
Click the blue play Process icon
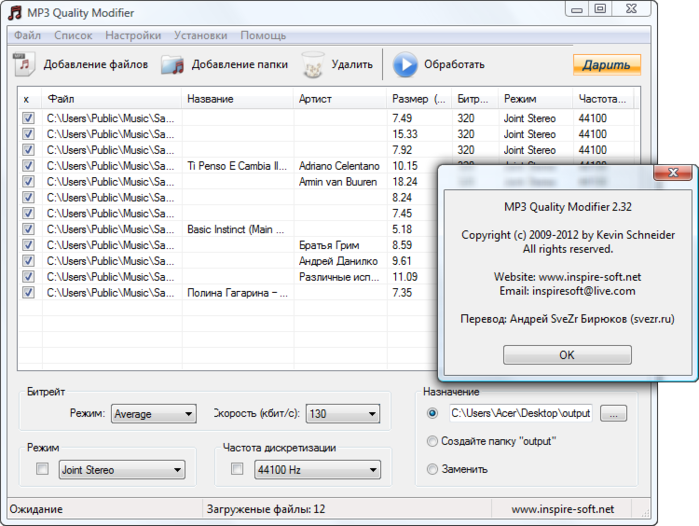[x=405, y=65]
